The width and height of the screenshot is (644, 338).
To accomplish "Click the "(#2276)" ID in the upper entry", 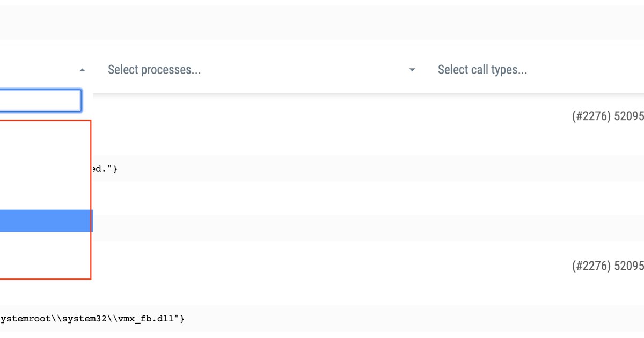I will pyautogui.click(x=590, y=116).
